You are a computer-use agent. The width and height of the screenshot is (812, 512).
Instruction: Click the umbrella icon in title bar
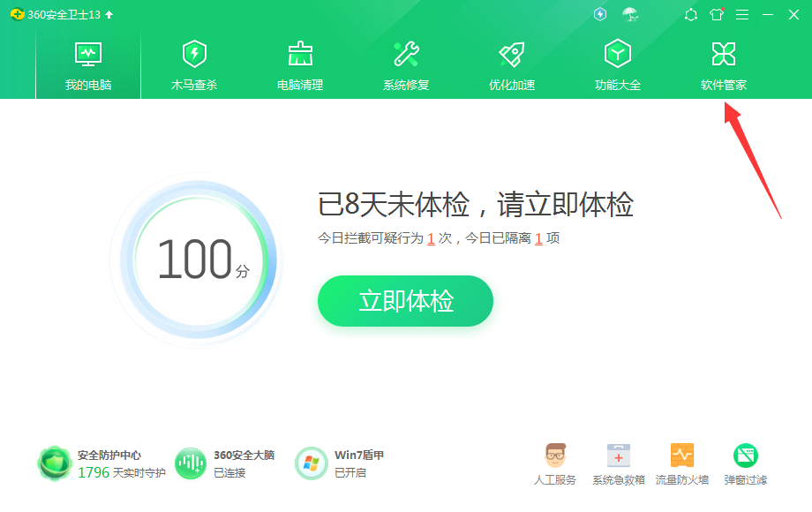tap(629, 14)
